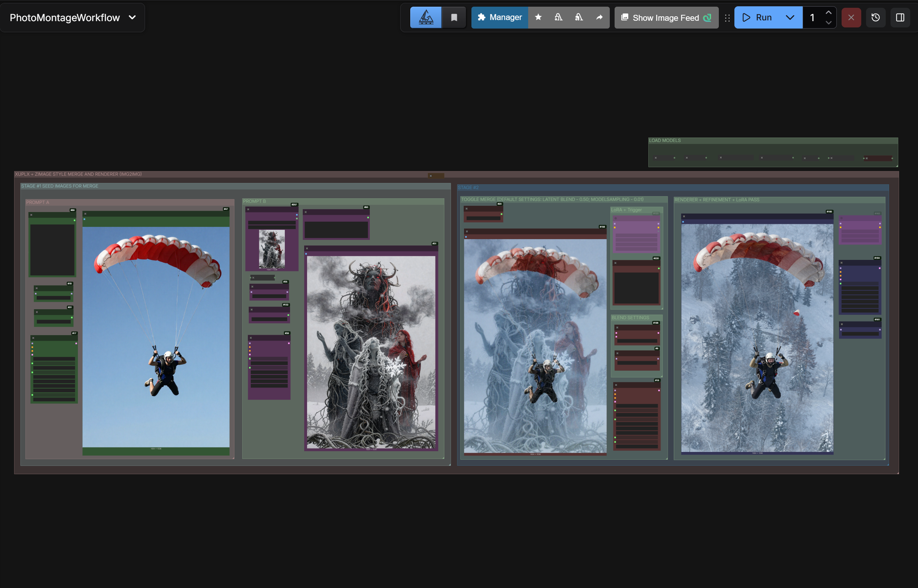Decrease batch count with down arrow
Viewport: 918px width, 588px height.
tap(828, 23)
